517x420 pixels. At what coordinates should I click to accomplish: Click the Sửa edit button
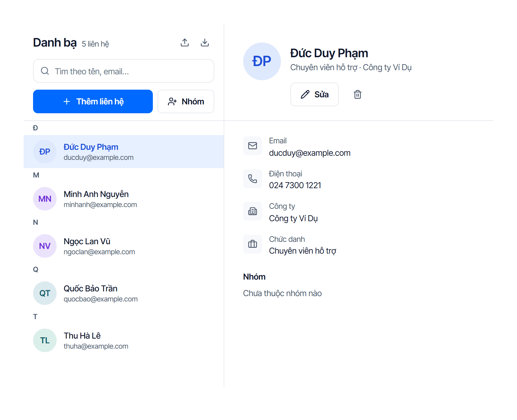pyautogui.click(x=315, y=94)
